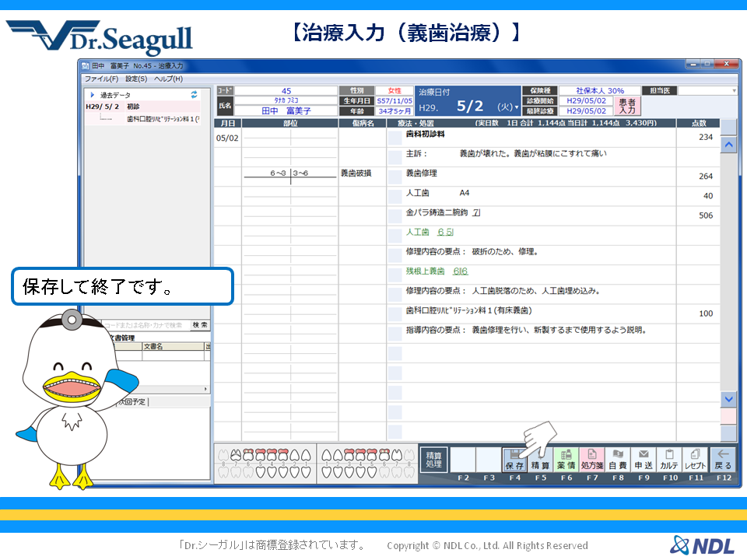Click upper right tooth 7 in dental chart

(x=235, y=455)
